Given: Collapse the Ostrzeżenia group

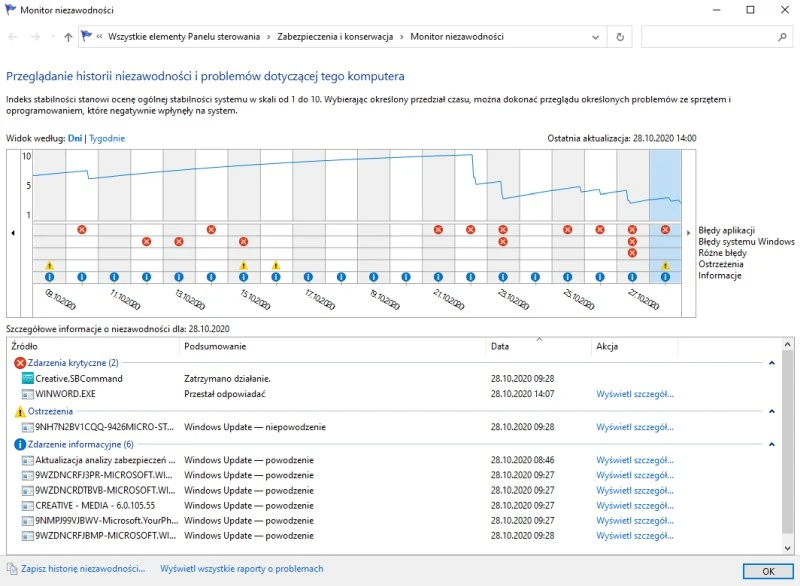Looking at the screenshot, I should pyautogui.click(x=772, y=411).
